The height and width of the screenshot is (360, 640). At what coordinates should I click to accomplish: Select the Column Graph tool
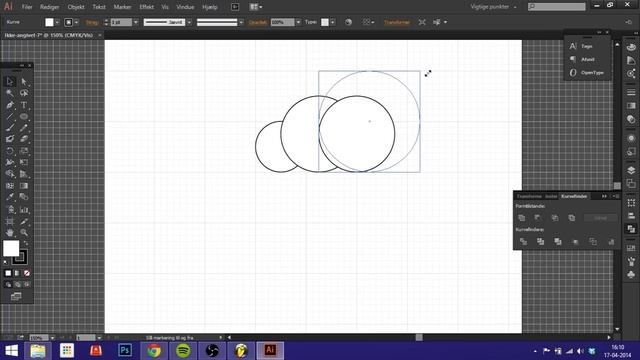[x=24, y=210]
